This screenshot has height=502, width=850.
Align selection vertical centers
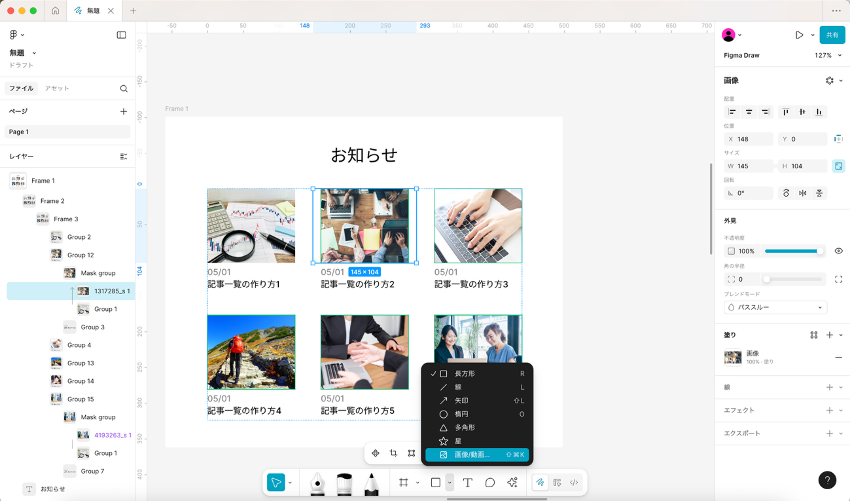click(x=802, y=112)
